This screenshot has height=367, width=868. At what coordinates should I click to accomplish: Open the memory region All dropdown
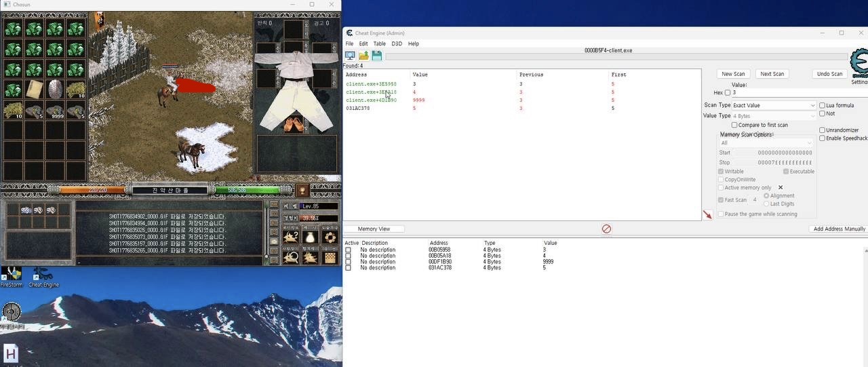[766, 143]
